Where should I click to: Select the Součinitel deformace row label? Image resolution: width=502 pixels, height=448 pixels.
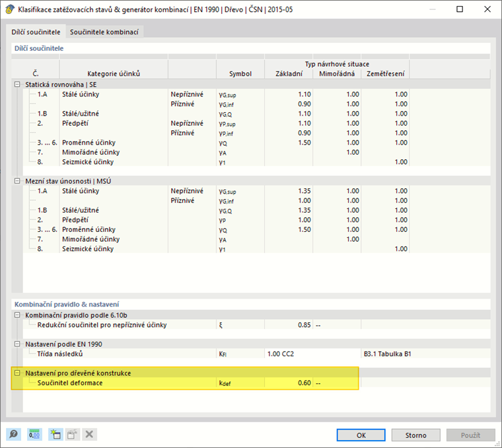[70, 383]
